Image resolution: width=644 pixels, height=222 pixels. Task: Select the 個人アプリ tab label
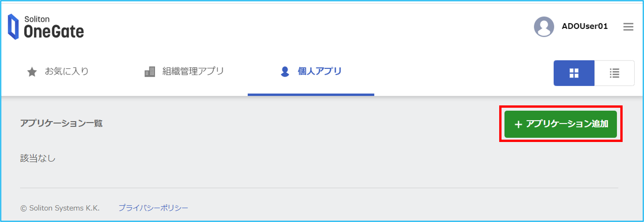coord(320,71)
